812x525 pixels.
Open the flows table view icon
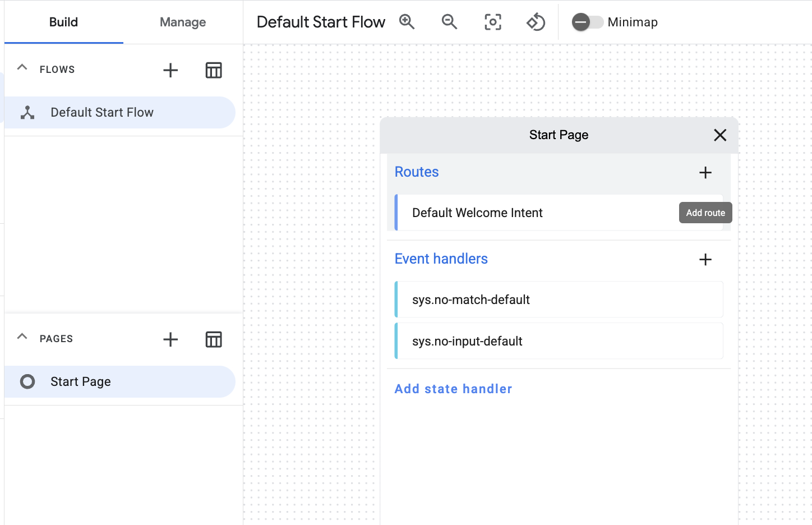(214, 70)
